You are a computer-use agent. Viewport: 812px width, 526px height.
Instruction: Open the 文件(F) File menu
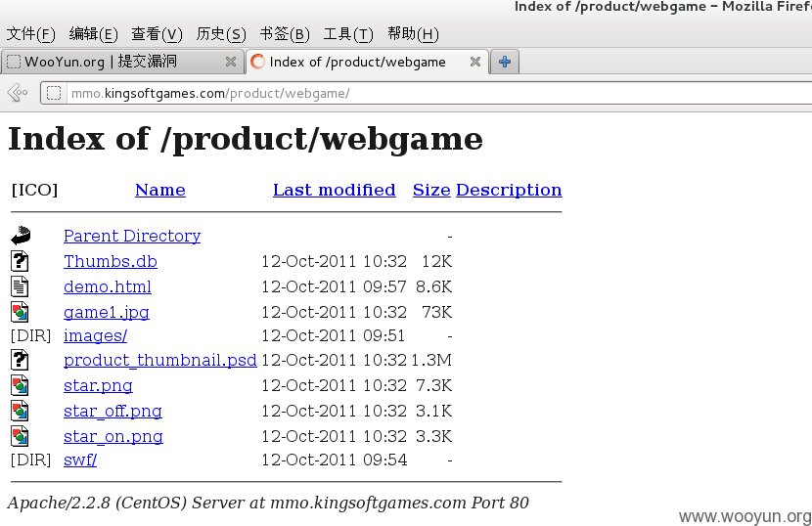[x=30, y=34]
